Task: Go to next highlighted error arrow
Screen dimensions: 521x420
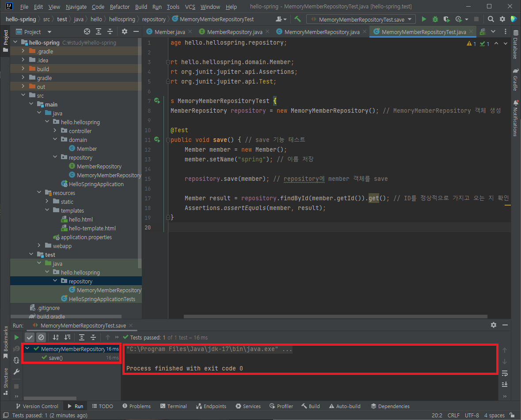Action: pyautogui.click(x=506, y=44)
